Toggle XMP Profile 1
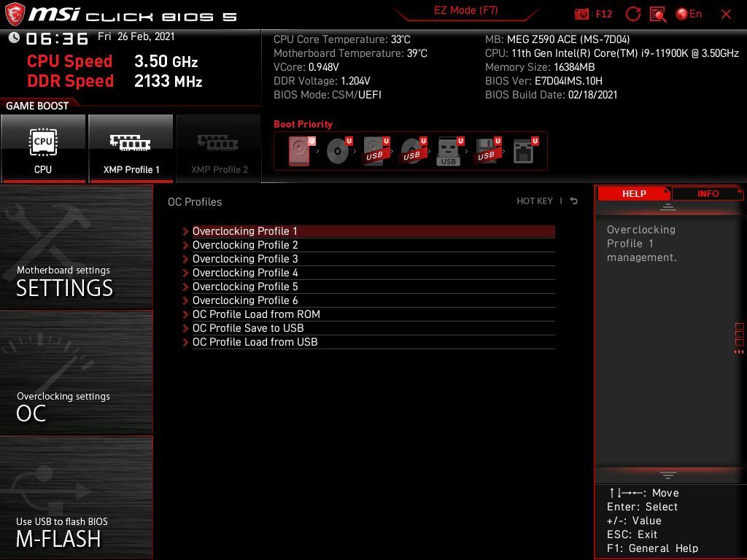 [131, 149]
